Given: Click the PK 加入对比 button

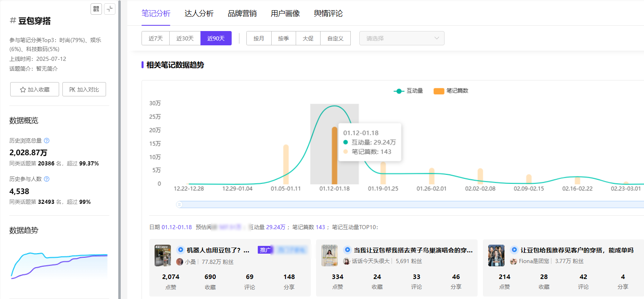Looking at the screenshot, I should 84,89.
